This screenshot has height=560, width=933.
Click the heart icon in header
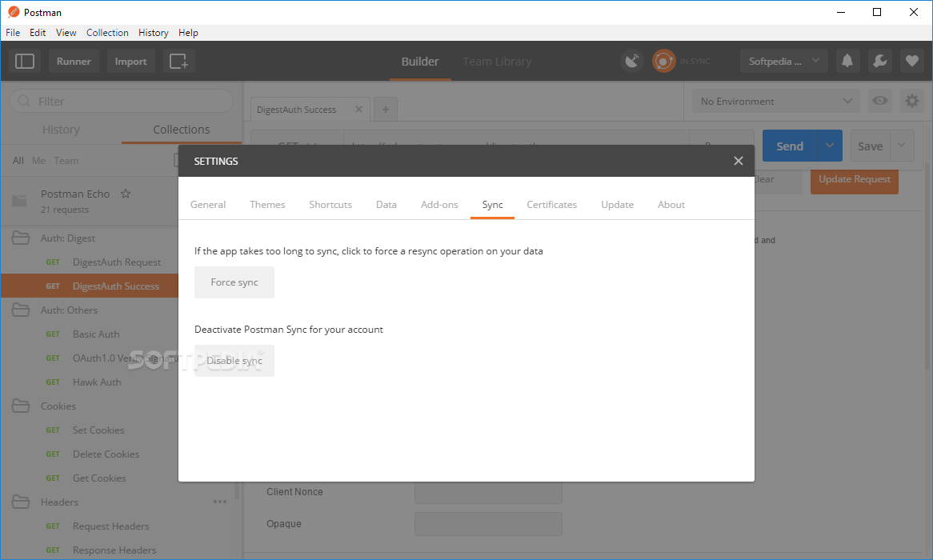click(x=911, y=61)
